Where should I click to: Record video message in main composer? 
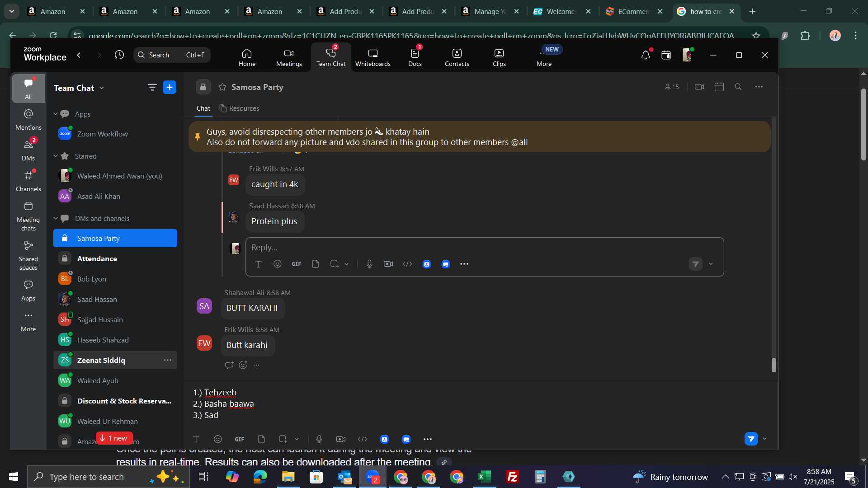pyautogui.click(x=341, y=439)
